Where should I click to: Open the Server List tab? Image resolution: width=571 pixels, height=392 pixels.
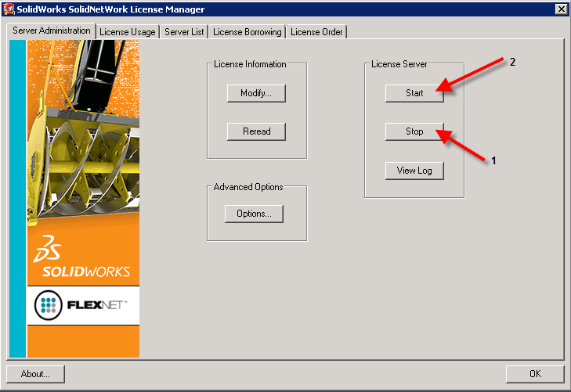point(184,32)
